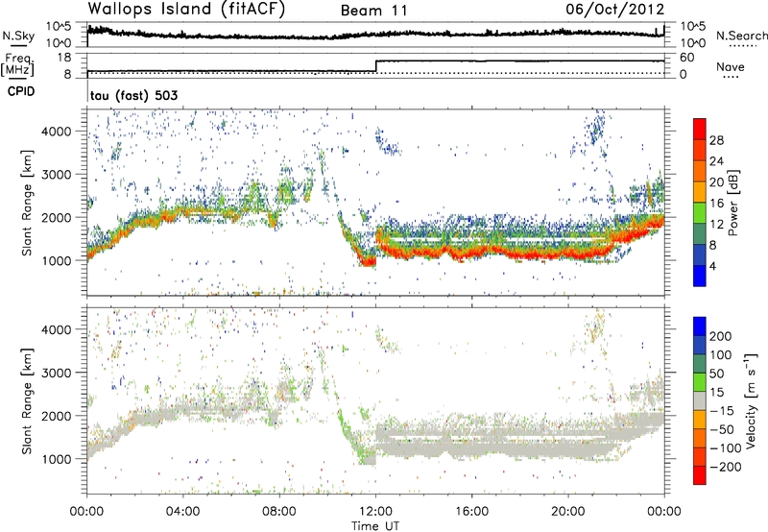Viewport: 768px width, 532px height.
Task: Click the '12' power colorbar label
Action: click(x=716, y=225)
